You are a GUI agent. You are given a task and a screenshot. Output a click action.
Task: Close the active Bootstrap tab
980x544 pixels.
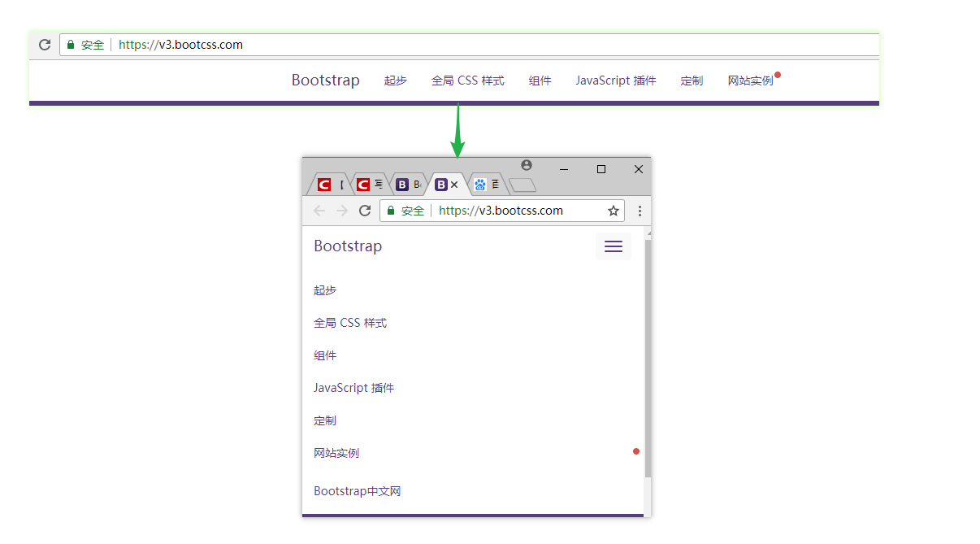tap(454, 185)
